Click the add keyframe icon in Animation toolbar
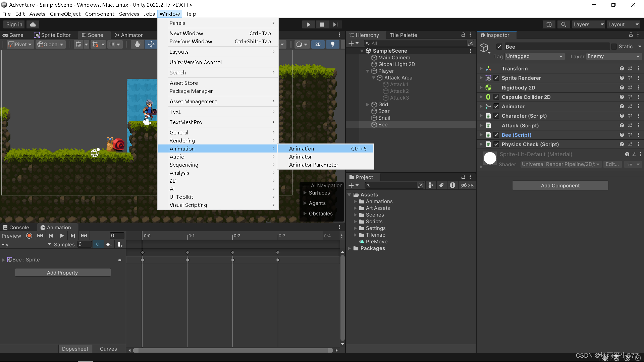 tap(109, 244)
